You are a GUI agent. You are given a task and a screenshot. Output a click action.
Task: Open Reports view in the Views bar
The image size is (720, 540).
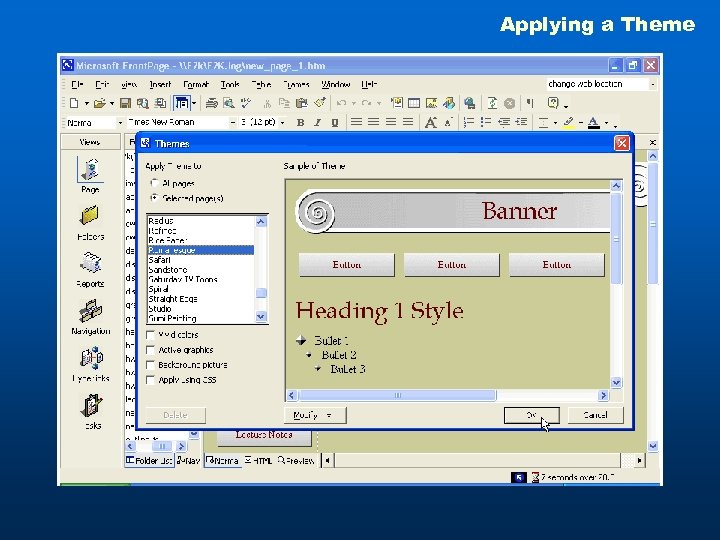coord(90,270)
